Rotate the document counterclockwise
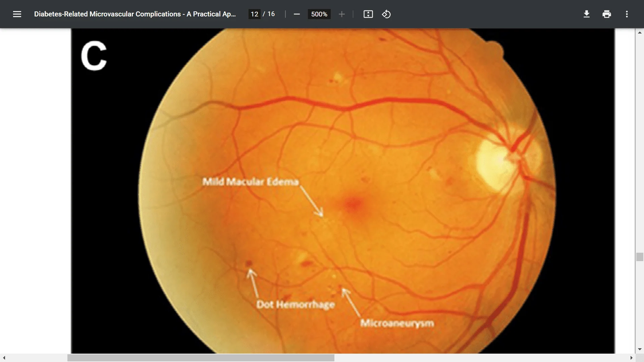Screen dimensions: 644x362 [386, 14]
